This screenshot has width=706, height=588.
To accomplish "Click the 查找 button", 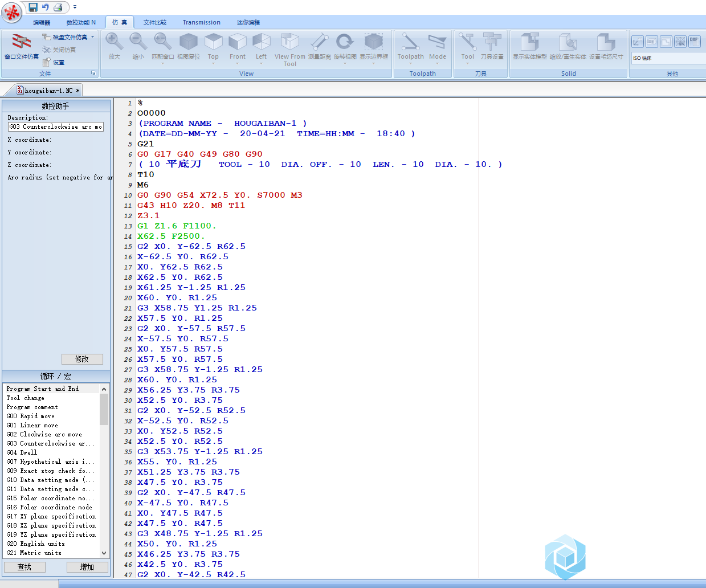I will point(25,567).
